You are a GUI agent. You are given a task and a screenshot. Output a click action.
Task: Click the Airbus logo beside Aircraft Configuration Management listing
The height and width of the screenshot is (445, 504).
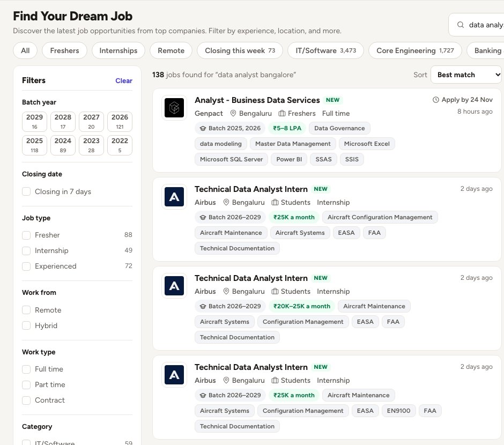click(174, 197)
